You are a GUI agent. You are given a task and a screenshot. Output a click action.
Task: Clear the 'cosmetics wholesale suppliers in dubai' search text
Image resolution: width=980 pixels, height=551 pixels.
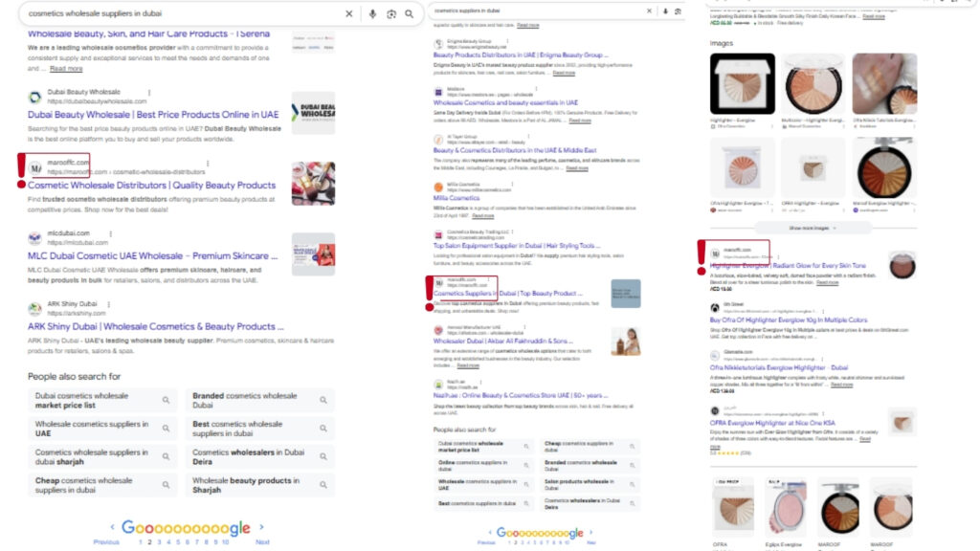pyautogui.click(x=348, y=14)
